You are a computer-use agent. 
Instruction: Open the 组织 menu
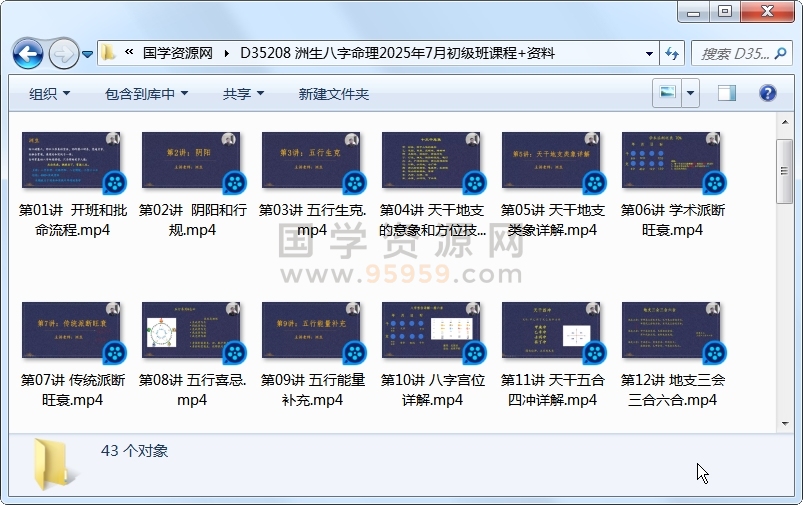[x=49, y=94]
